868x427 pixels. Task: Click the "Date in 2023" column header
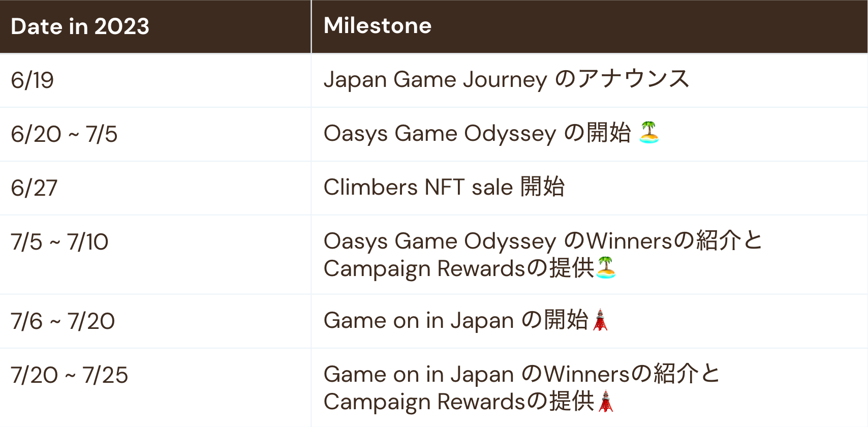[80, 26]
